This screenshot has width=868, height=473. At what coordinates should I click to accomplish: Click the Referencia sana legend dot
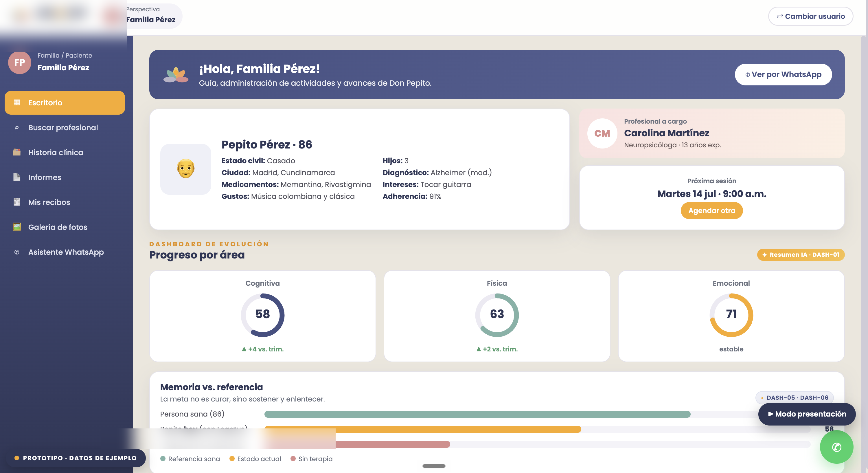163,459
